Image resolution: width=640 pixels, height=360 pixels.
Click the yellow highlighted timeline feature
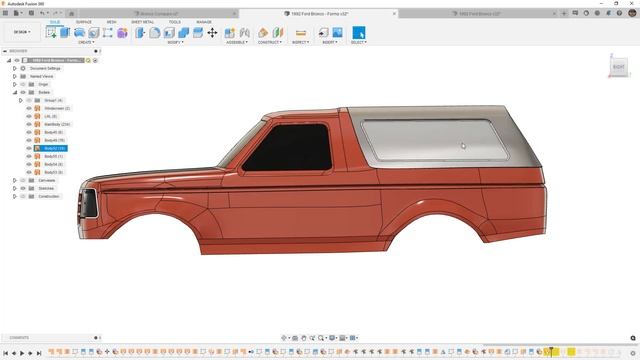point(571,352)
